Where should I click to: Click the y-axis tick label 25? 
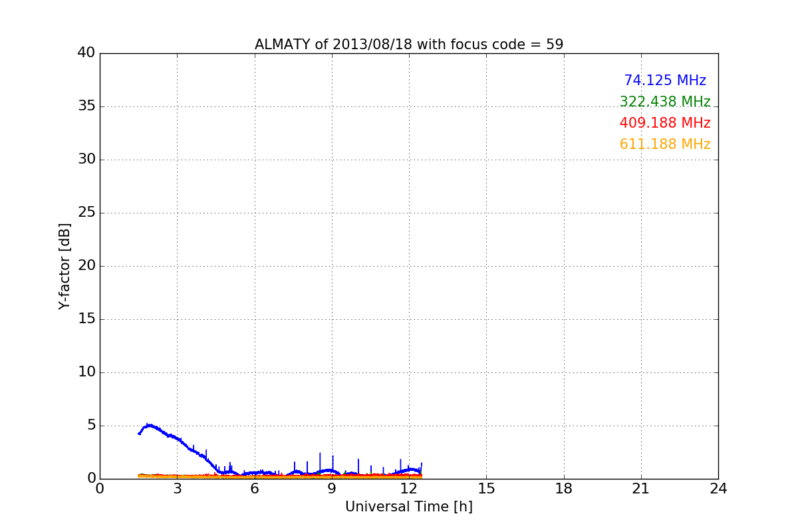tap(86, 213)
